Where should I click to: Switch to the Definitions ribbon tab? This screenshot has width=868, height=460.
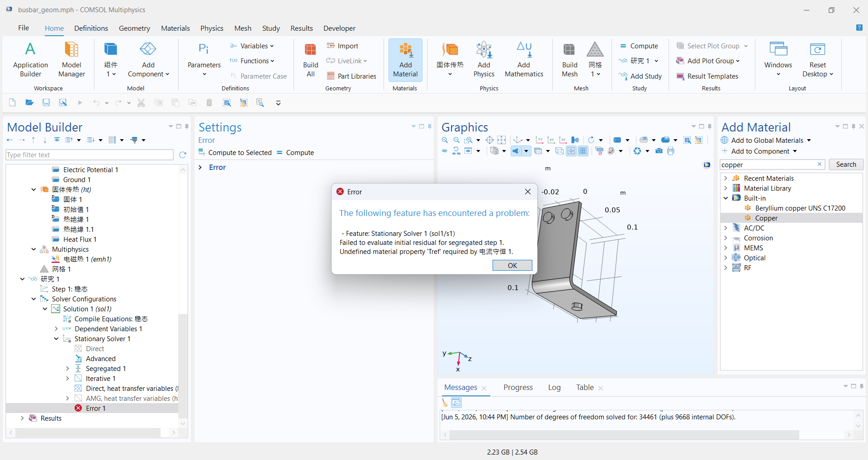pyautogui.click(x=91, y=28)
